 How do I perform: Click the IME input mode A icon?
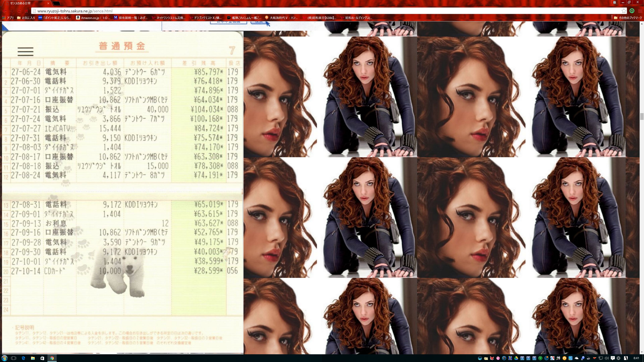626,358
